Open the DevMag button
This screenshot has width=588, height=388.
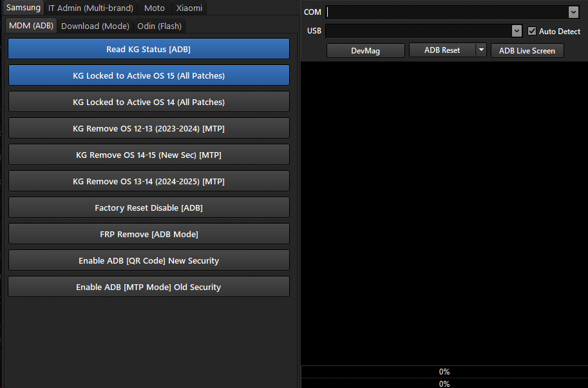(x=365, y=50)
